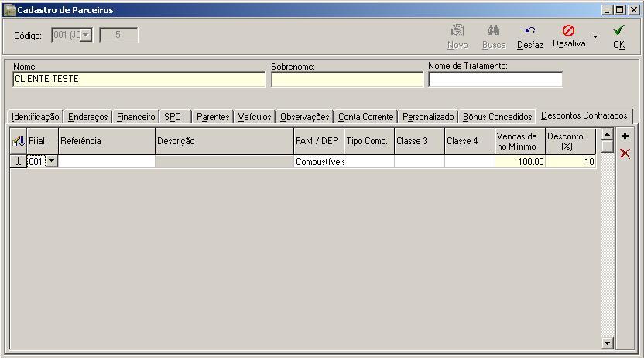Confirm with the OK checkmark icon
The width and height of the screenshot is (644, 358).
(x=619, y=30)
